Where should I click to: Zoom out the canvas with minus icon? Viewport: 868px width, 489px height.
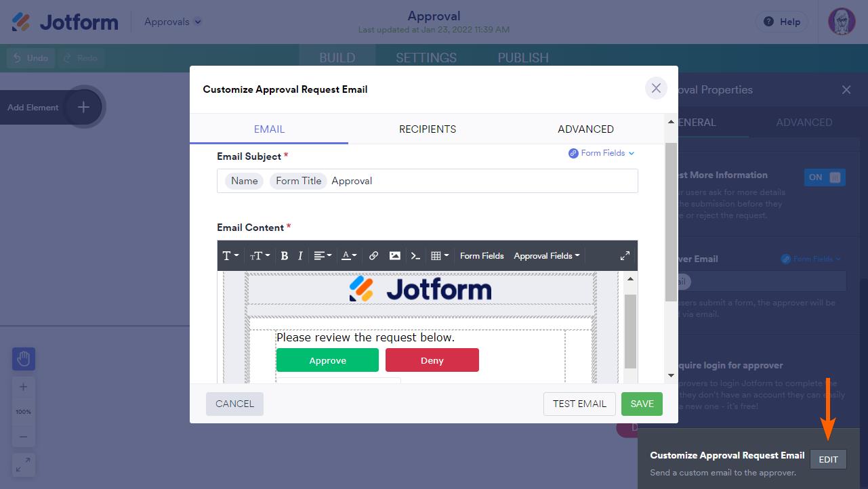24,437
